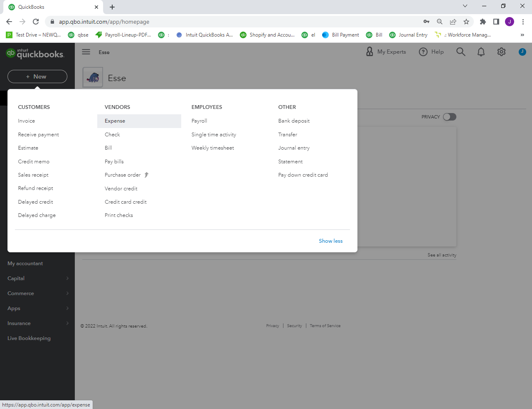Expand the Capital sidebar menu
532x409 pixels.
tap(37, 278)
